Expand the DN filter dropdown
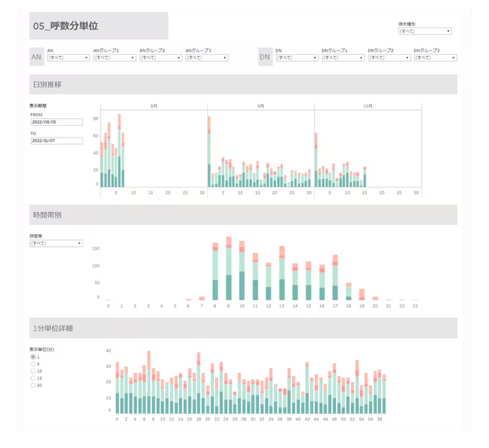 click(297, 58)
